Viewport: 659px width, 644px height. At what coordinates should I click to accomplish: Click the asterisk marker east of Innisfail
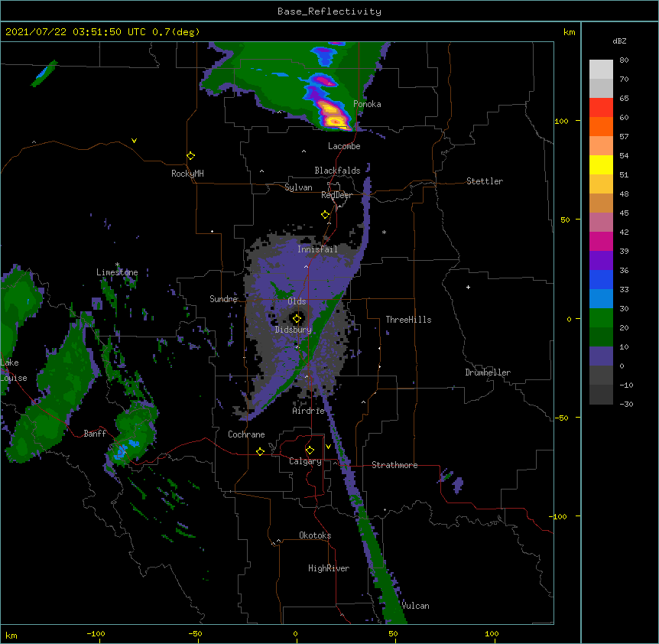click(x=384, y=233)
